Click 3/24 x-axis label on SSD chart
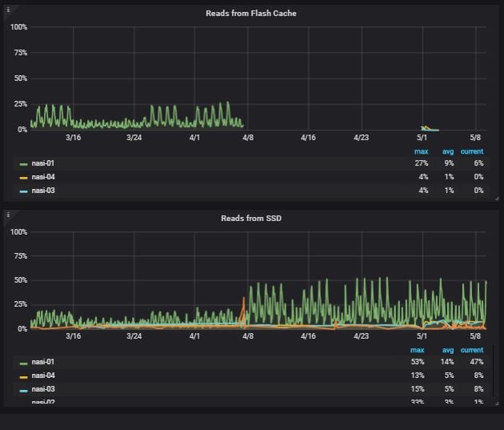 tap(134, 336)
